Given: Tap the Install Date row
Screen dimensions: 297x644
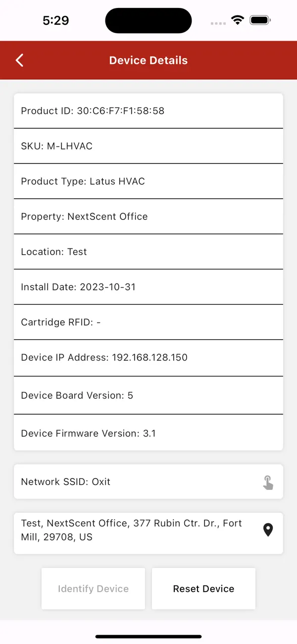Looking at the screenshot, I should (x=148, y=287).
